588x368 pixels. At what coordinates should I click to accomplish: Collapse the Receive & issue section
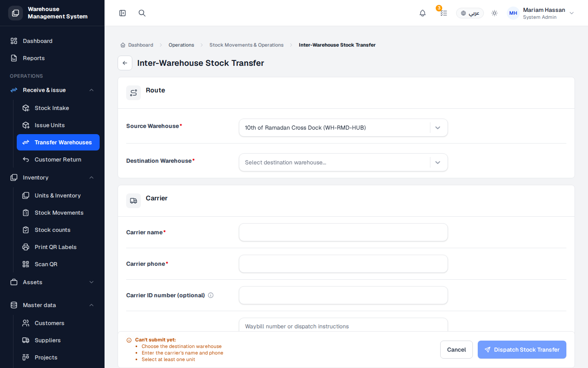[x=52, y=90]
